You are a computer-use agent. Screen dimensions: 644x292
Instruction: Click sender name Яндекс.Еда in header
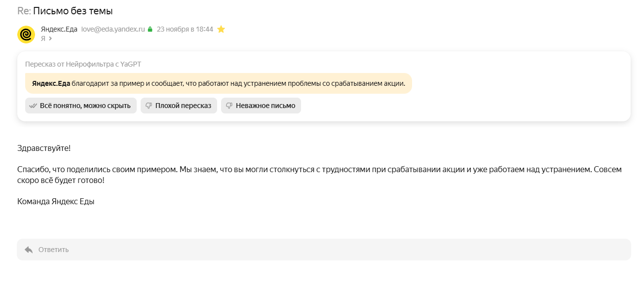(59, 29)
